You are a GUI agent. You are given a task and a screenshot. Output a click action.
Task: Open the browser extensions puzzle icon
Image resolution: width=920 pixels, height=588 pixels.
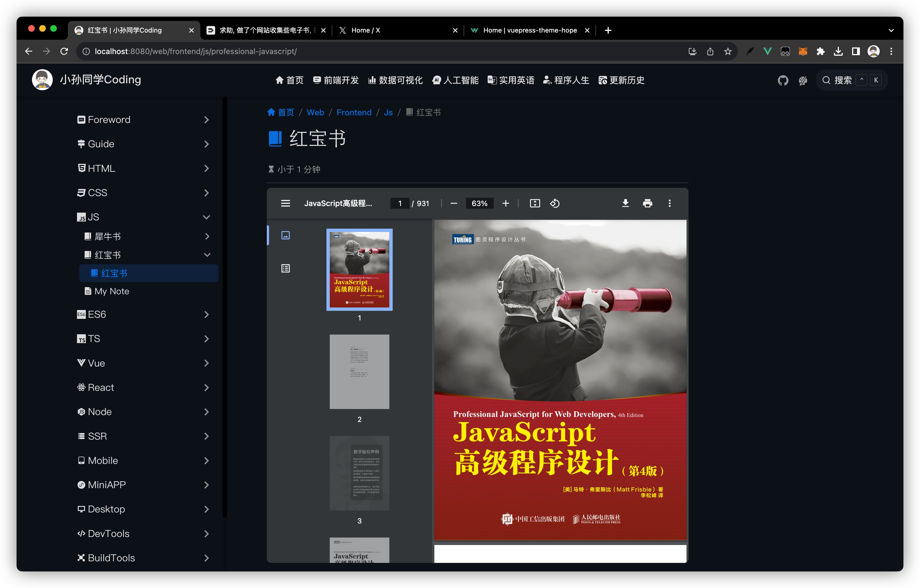(x=820, y=51)
